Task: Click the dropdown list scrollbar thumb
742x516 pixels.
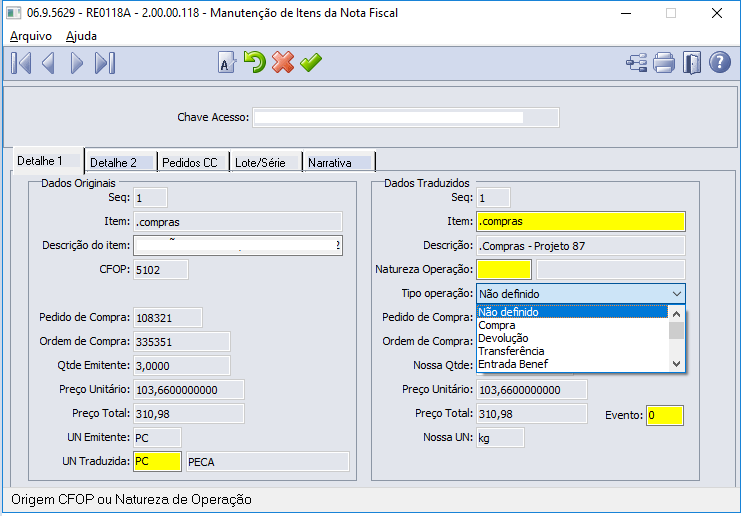Action: tap(676, 330)
